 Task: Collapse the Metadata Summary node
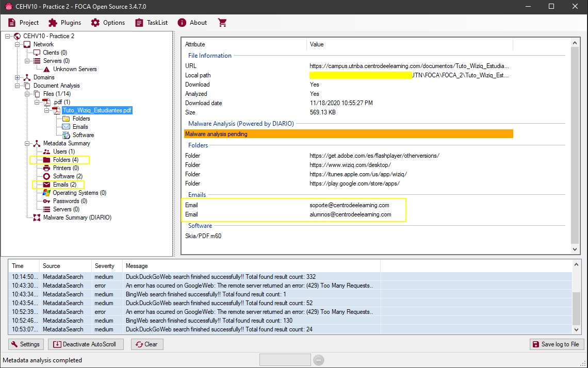pos(27,143)
